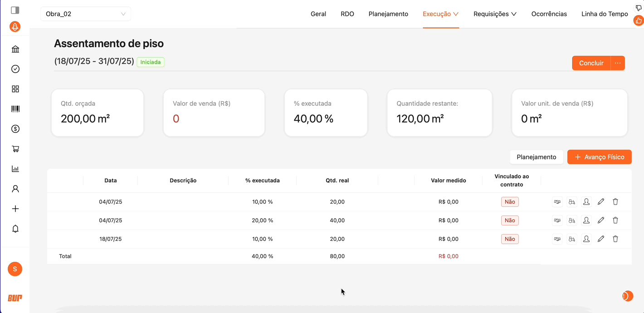Click the Não tag in the 18/07/25 row
Image resolution: width=644 pixels, height=313 pixels.
[x=510, y=239]
